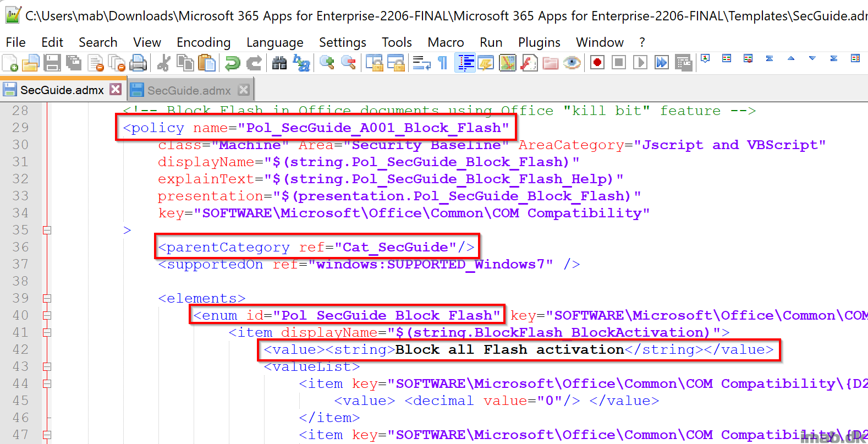Viewport: 868px width, 444px height.
Task: Collapse the item fold at line 44
Action: (x=47, y=383)
